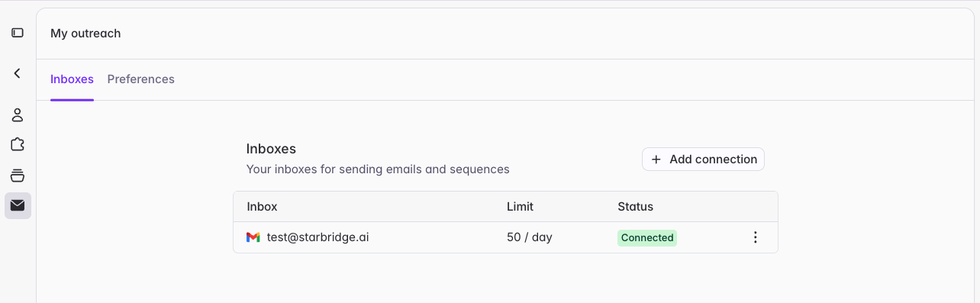Click the Add connection button
The image size is (980, 303).
tap(703, 160)
